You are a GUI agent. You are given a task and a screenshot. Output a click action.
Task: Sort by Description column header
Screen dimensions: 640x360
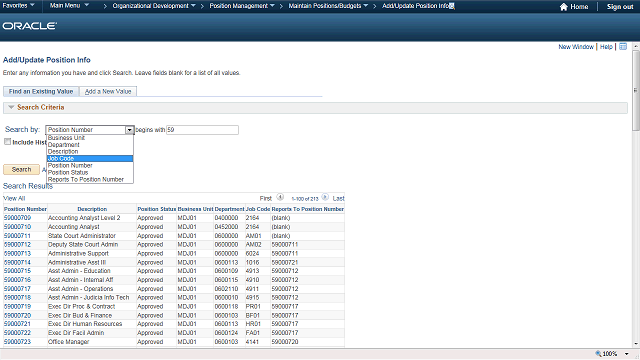92,209
